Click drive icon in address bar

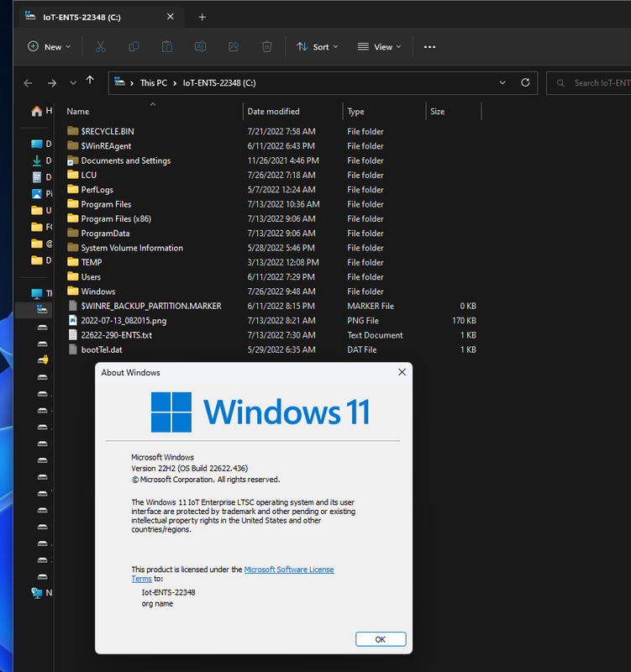(119, 82)
